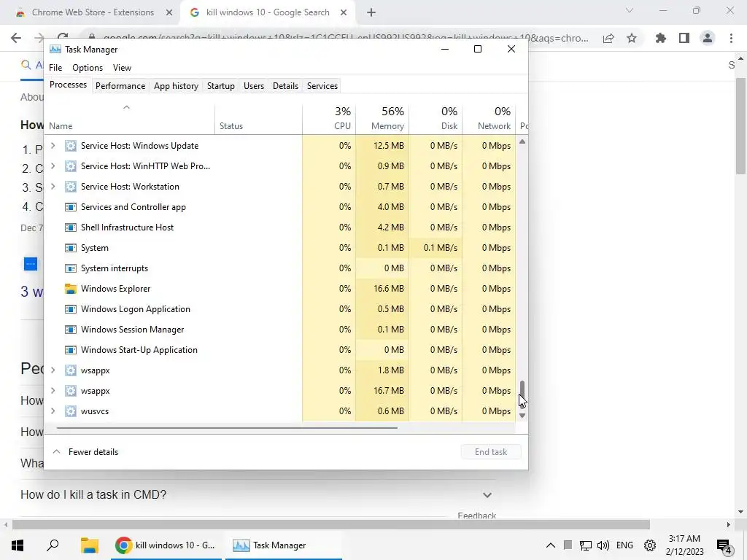This screenshot has height=560, width=747.
Task: Sort processes by CPU column
Action: click(329, 118)
